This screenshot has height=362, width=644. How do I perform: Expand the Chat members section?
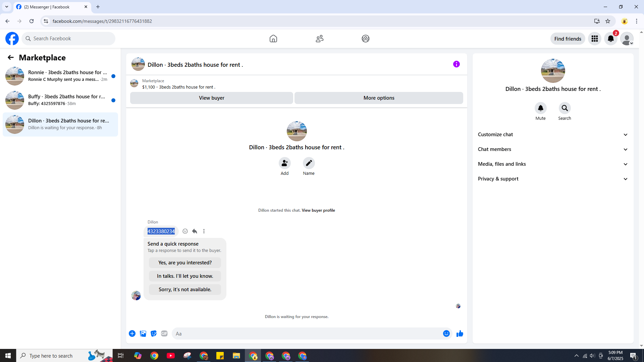[553, 149]
